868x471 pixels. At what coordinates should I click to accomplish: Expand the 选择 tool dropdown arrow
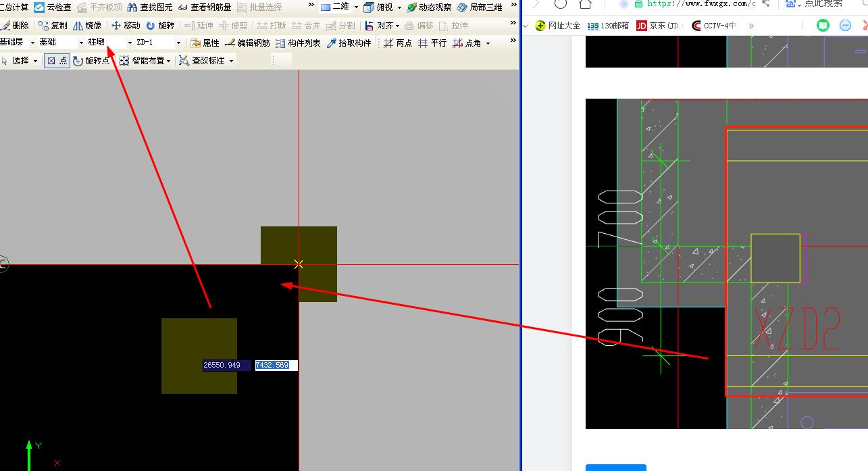[35, 61]
